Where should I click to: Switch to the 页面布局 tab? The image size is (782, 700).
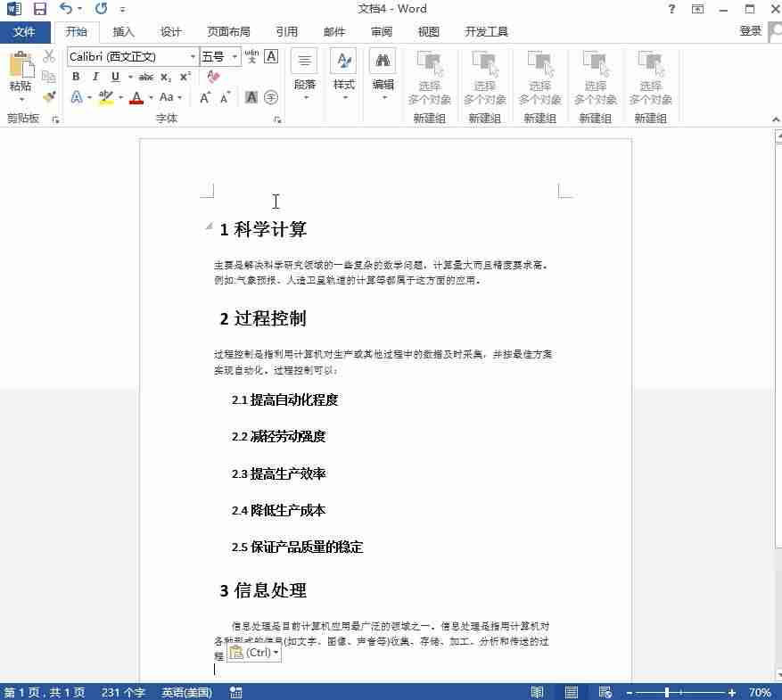(x=229, y=32)
